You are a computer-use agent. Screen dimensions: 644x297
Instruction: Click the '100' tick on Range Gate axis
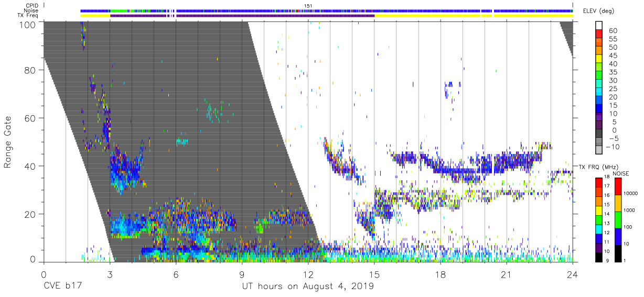[28, 25]
